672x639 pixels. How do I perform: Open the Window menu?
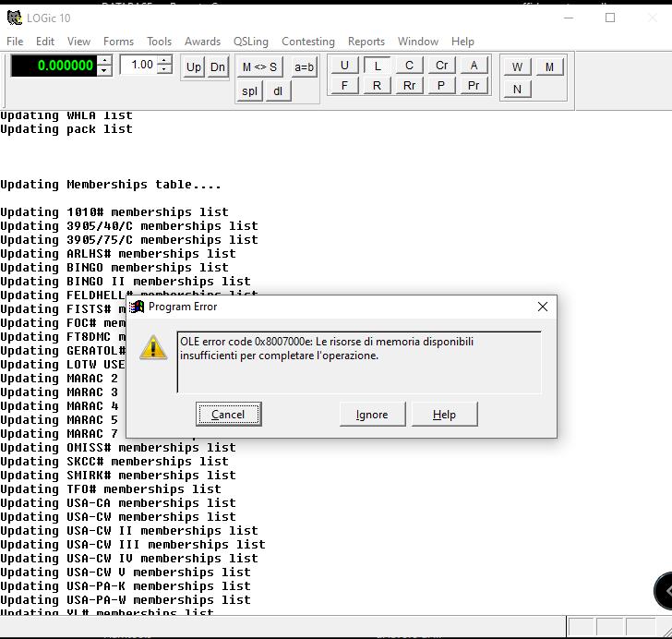pyautogui.click(x=418, y=42)
